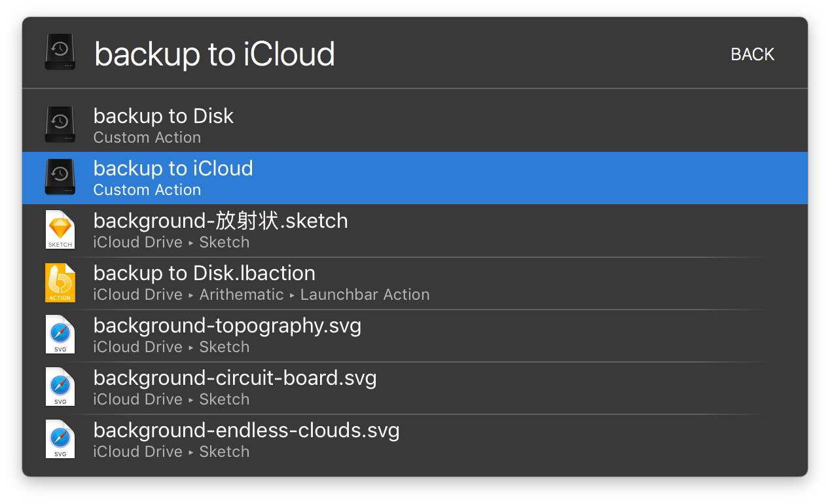Click the orange LaunchBar action file icon
This screenshot has width=830, height=504.
pyautogui.click(x=60, y=282)
